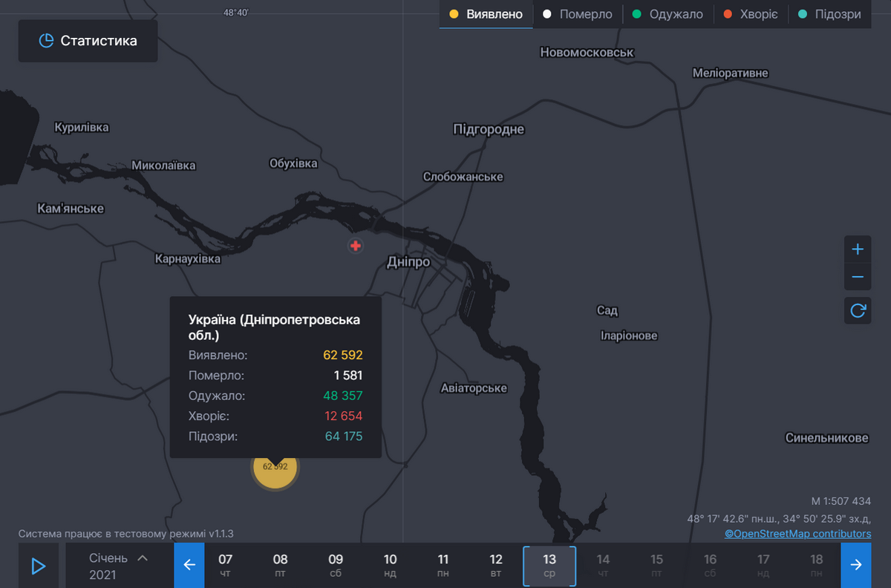Select date 12 вт on timeline
Viewport: 891px width, 588px height.
coord(496,565)
